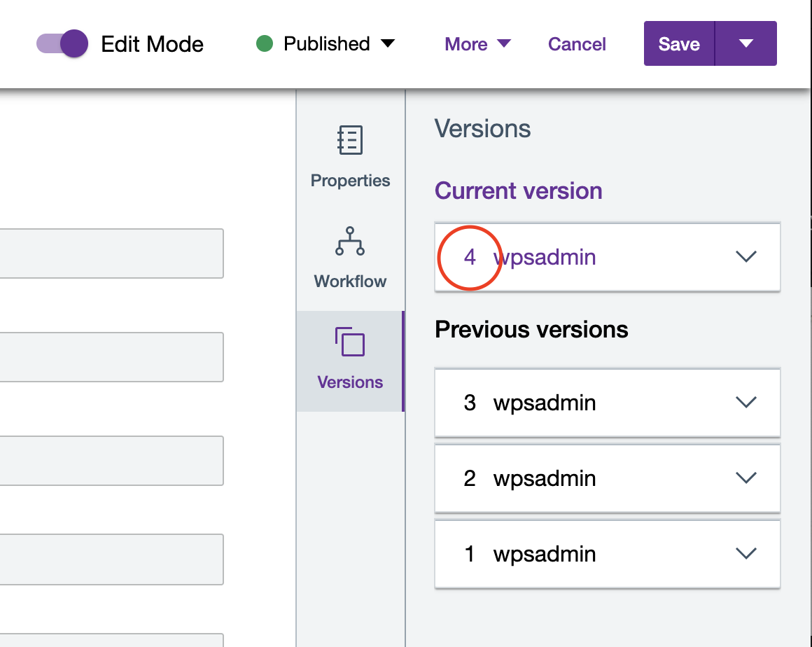The width and height of the screenshot is (812, 647).
Task: Click the Versions stacked-squares icon
Action: click(350, 342)
